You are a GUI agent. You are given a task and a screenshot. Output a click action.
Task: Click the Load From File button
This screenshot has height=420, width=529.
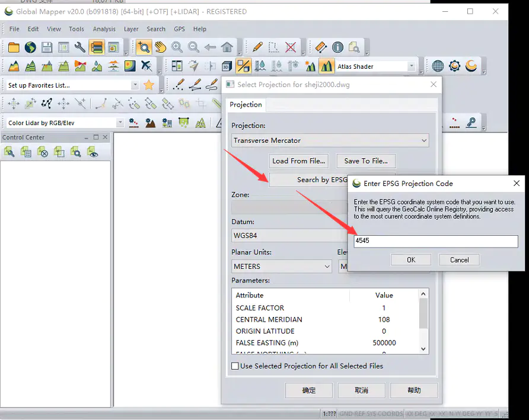[x=298, y=161]
